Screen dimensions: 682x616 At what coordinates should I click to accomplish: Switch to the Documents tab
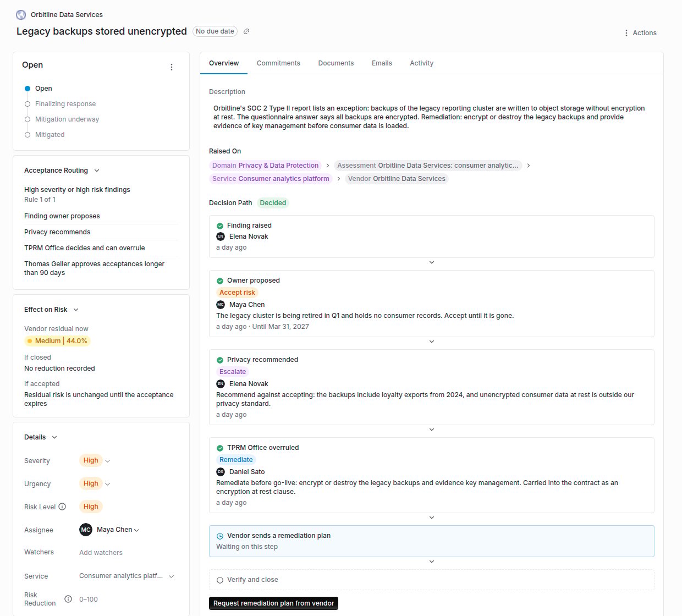point(336,63)
